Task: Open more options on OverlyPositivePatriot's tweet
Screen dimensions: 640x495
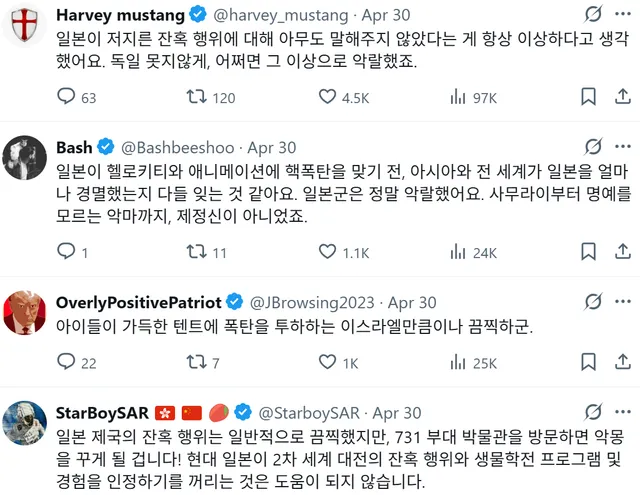Action: [x=621, y=302]
